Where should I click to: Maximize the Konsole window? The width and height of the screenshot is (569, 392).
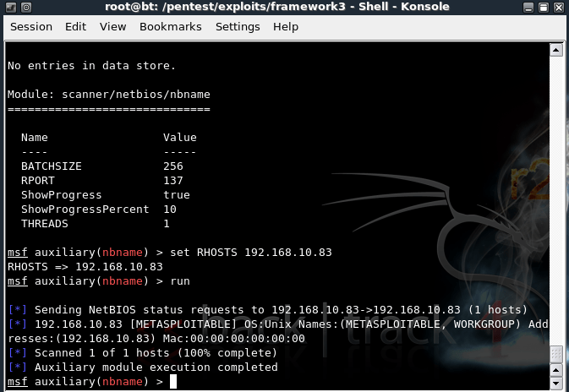[544, 8]
